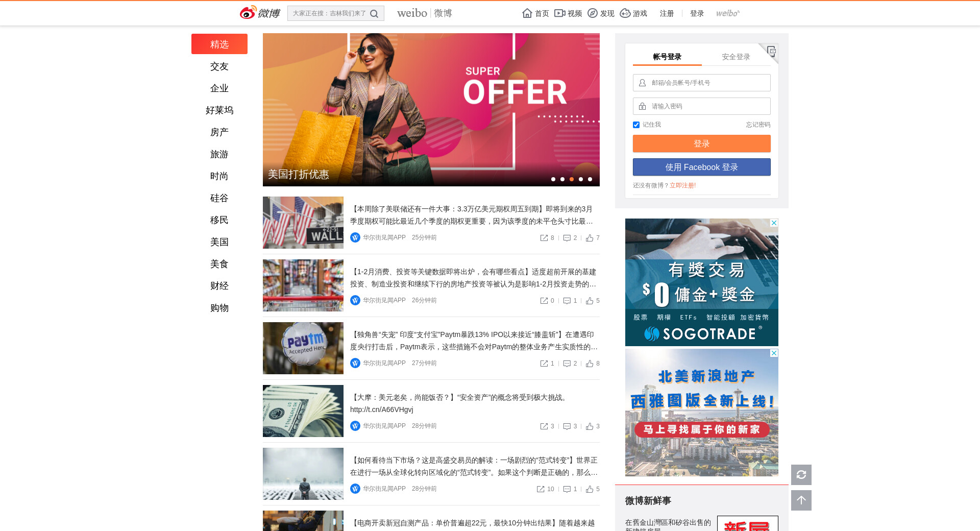Click the Weibo eye logo
Viewport: 980px width, 531px height.
click(x=249, y=13)
